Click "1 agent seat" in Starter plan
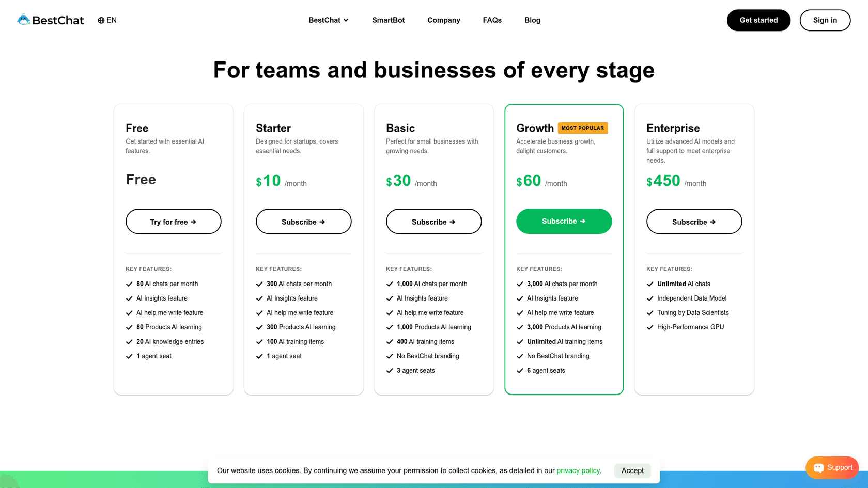The height and width of the screenshot is (488, 868). (x=284, y=356)
